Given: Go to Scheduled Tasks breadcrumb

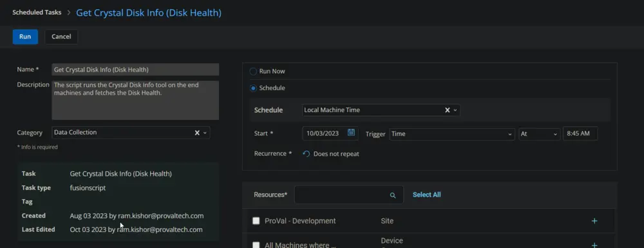Looking at the screenshot, I should [x=37, y=12].
